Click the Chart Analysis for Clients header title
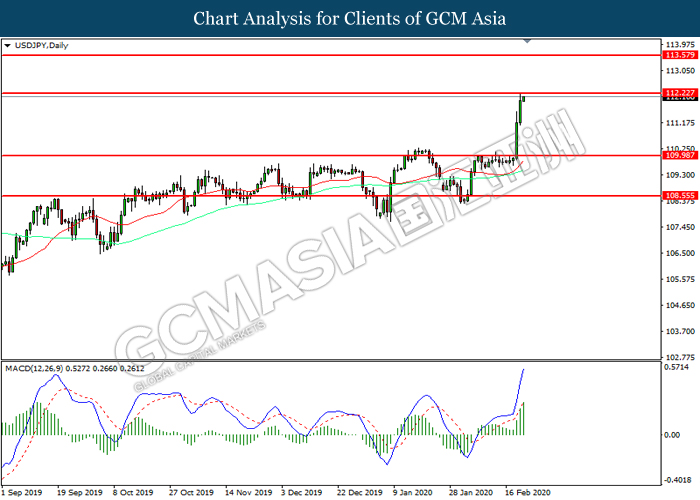This screenshot has width=700, height=500. pyautogui.click(x=350, y=19)
